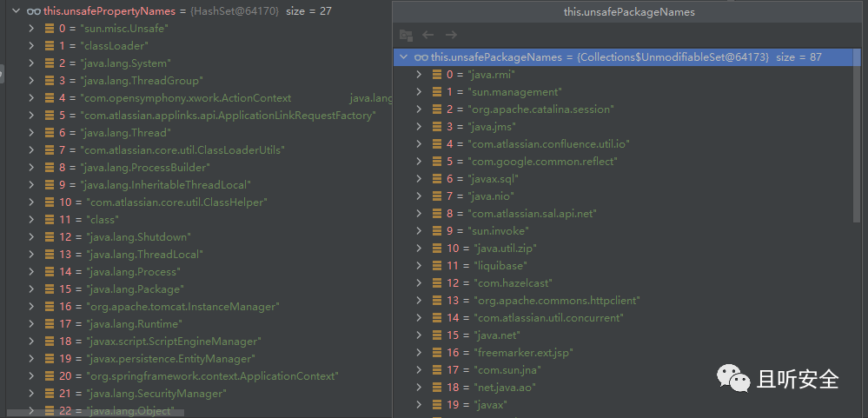Click the field icon of "java.lang.Shutdown" row
Screen dimensions: 868x418
pyautogui.click(x=50, y=237)
